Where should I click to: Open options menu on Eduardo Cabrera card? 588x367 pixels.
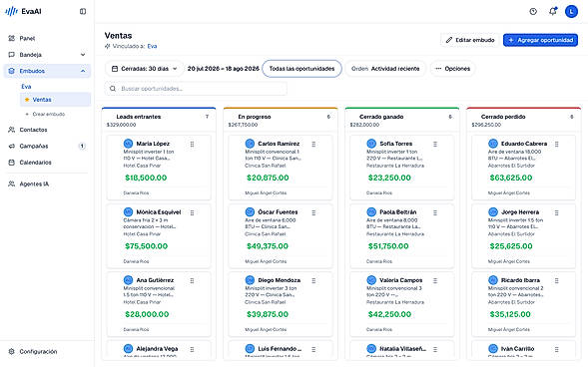(556, 144)
